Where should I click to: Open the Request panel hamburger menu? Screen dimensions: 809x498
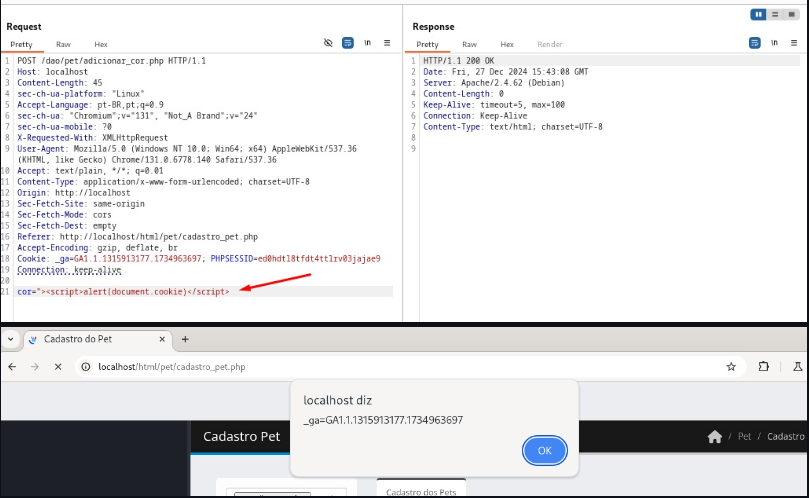click(387, 43)
